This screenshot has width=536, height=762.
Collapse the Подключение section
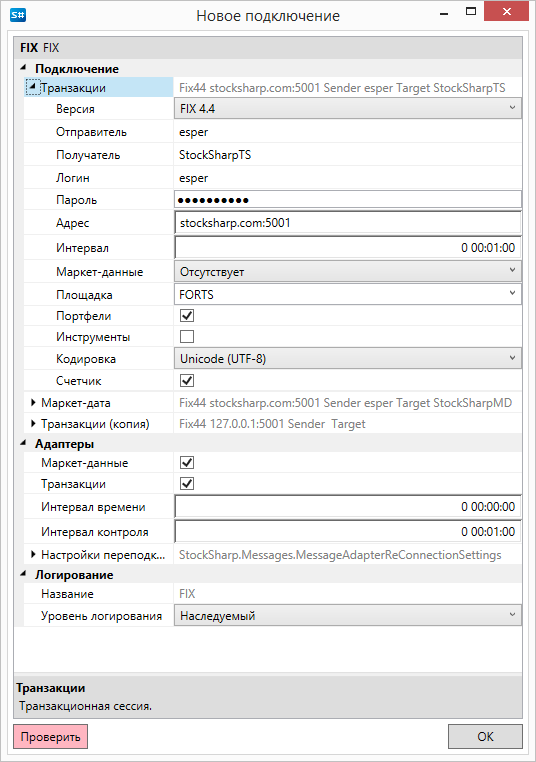[x=23, y=68]
